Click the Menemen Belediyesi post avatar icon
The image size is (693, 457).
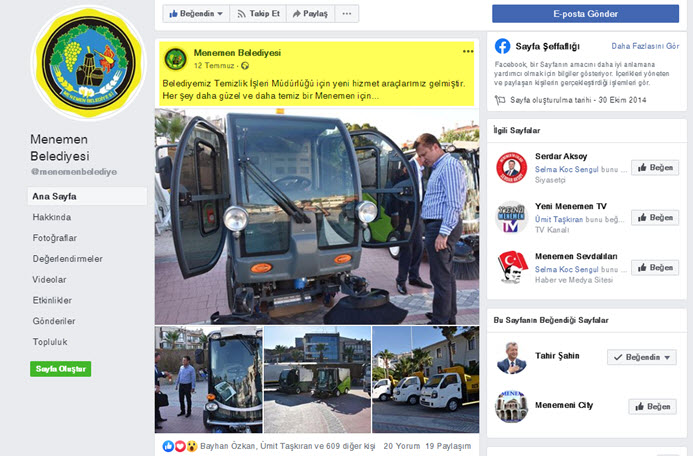[x=175, y=59]
